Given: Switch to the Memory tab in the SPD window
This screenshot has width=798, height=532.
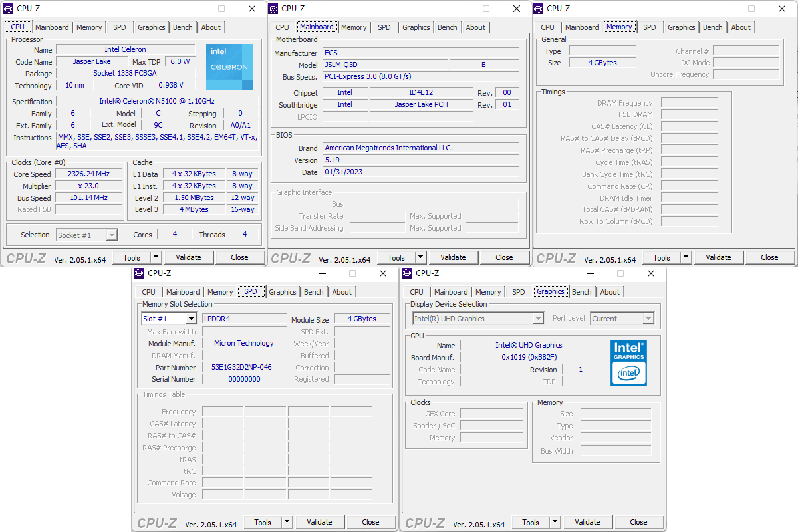Looking at the screenshot, I should click(x=220, y=292).
